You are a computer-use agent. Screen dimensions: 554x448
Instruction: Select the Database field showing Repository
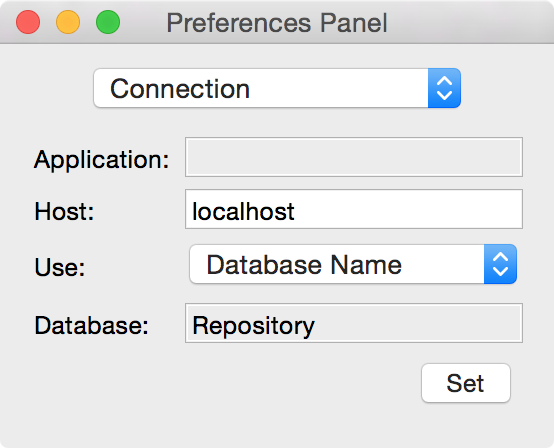click(354, 323)
